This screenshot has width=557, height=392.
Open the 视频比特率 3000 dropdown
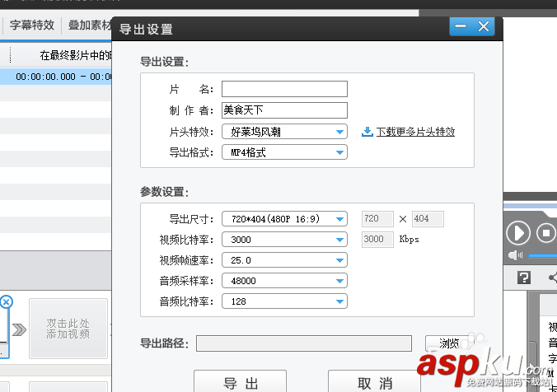pyautogui.click(x=284, y=240)
